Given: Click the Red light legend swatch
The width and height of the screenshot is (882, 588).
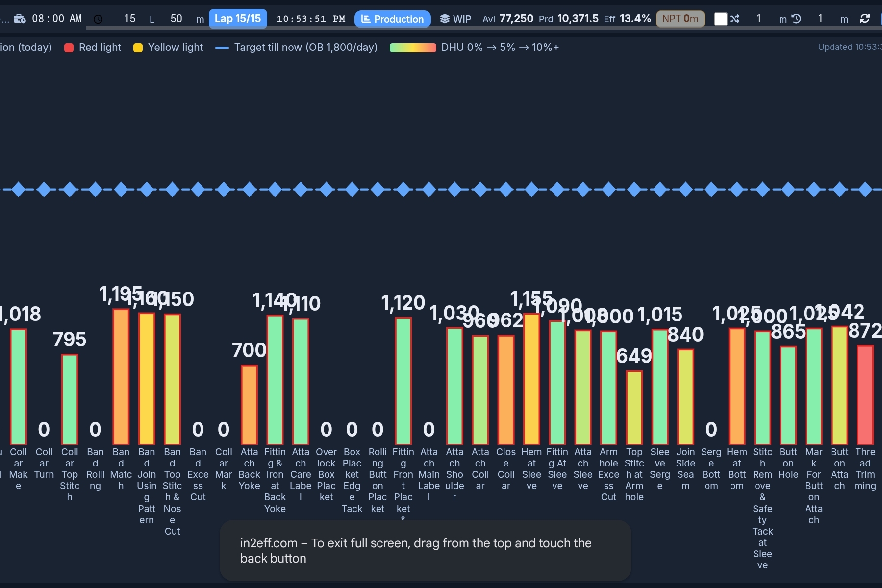Looking at the screenshot, I should 69,48.
